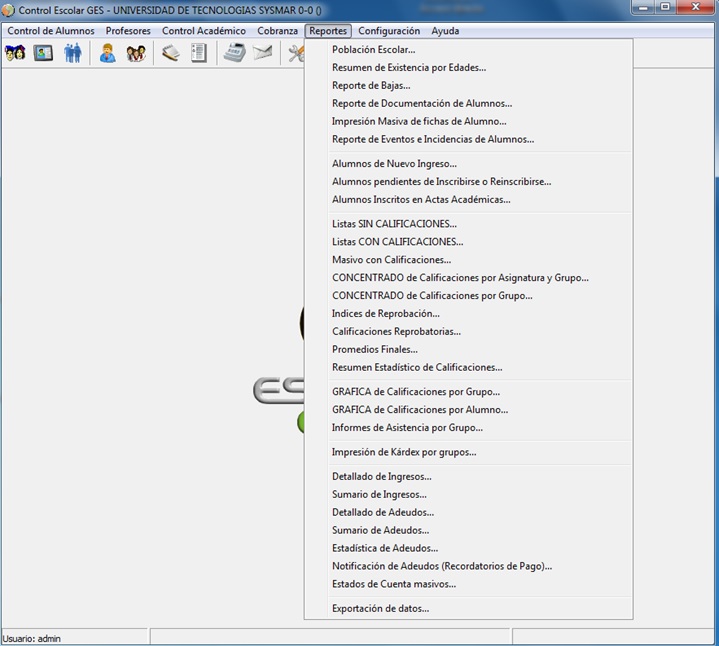This screenshot has width=719, height=646.
Task: Select Estados de Cuenta masivos
Action: click(x=393, y=584)
